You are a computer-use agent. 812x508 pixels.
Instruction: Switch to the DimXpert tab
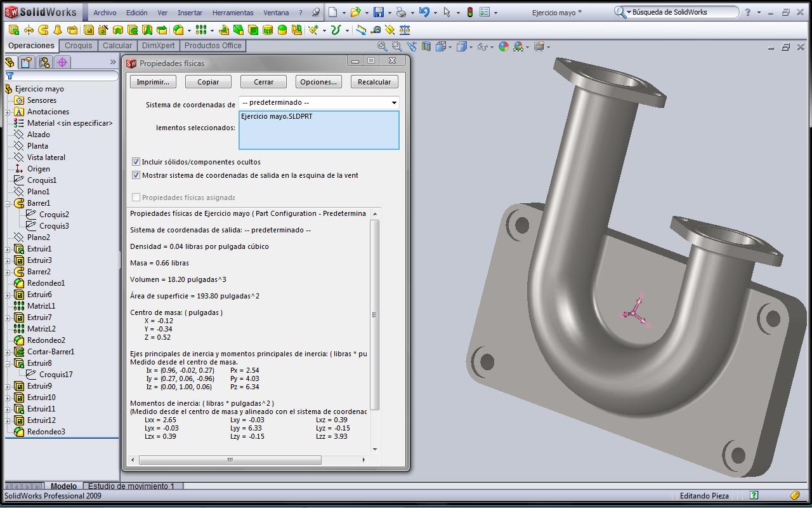[x=158, y=46]
